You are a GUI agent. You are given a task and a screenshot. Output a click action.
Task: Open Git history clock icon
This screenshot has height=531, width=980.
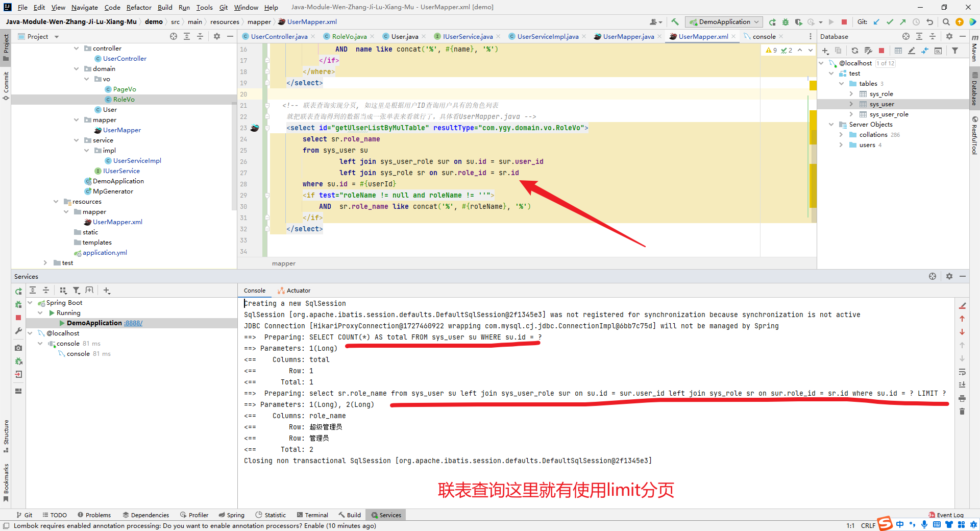click(916, 22)
